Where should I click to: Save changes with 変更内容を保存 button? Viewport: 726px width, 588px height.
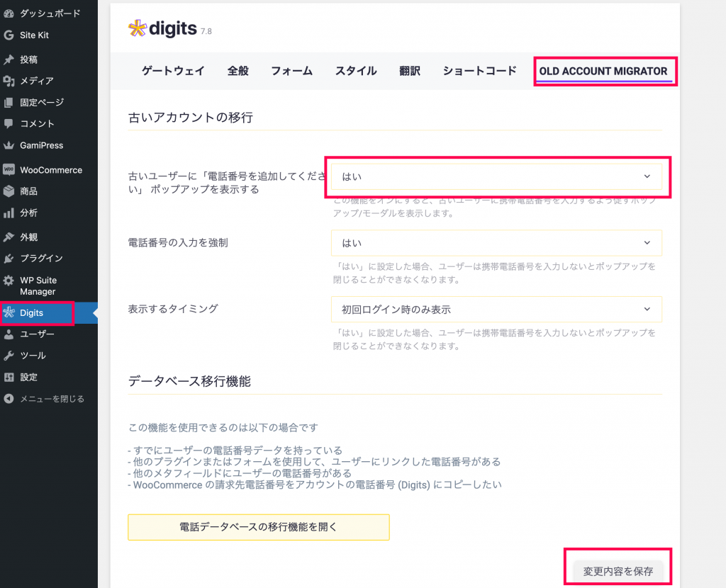pos(618,571)
